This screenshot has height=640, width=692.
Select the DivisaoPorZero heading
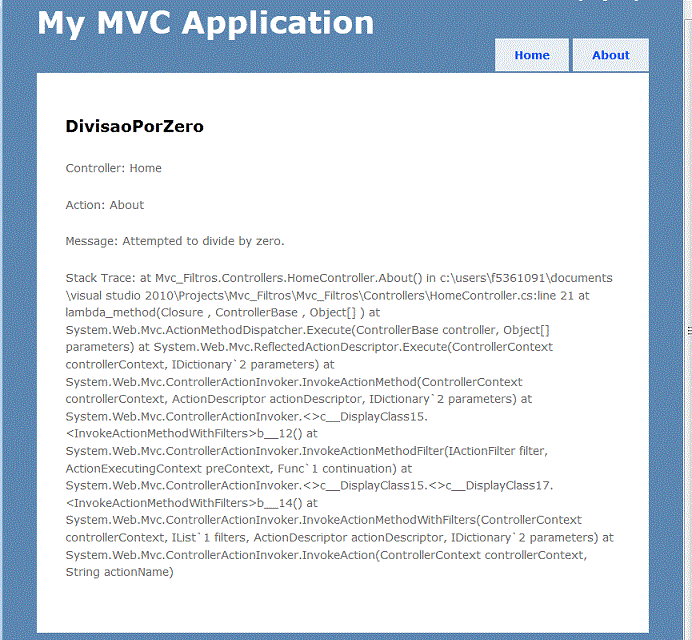click(x=135, y=127)
